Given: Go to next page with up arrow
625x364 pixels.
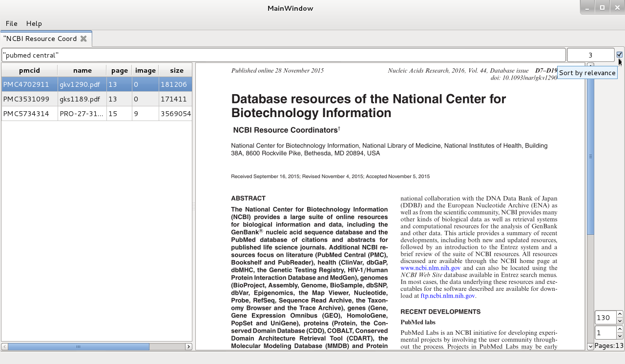Looking at the screenshot, I should click(x=620, y=329).
